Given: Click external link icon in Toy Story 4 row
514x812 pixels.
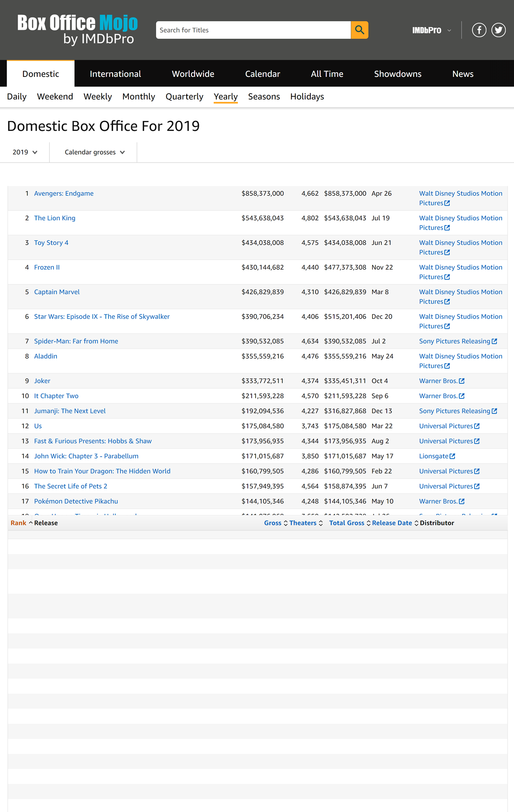Looking at the screenshot, I should (447, 253).
